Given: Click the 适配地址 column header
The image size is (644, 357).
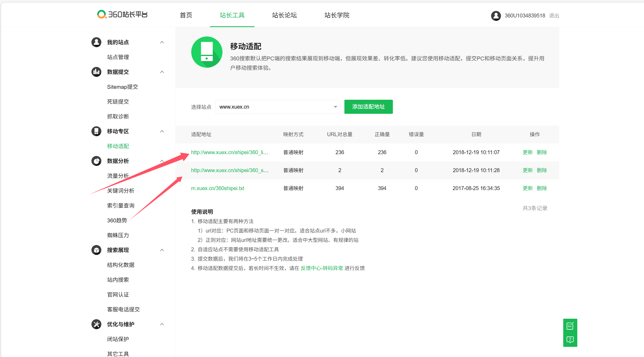Looking at the screenshot, I should [x=201, y=134].
